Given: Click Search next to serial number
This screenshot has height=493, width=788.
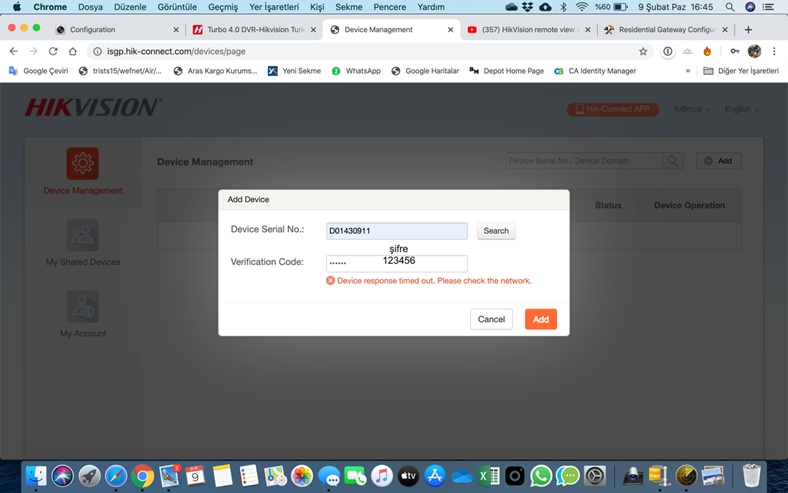Looking at the screenshot, I should pos(496,231).
